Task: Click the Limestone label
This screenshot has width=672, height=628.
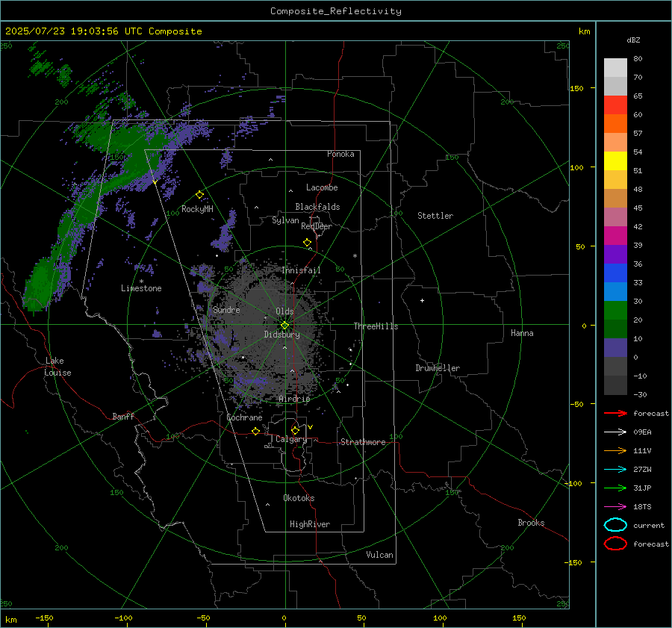Action: [141, 288]
